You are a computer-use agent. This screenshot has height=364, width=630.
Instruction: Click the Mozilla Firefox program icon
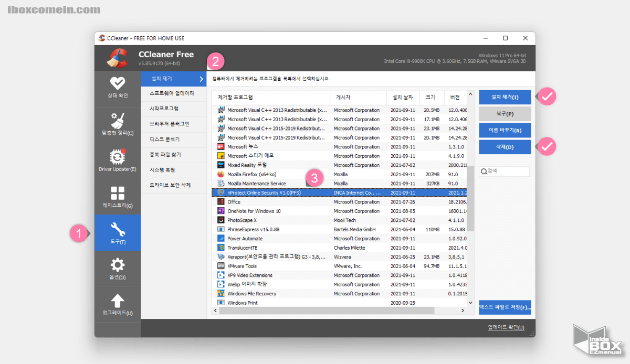[222, 174]
